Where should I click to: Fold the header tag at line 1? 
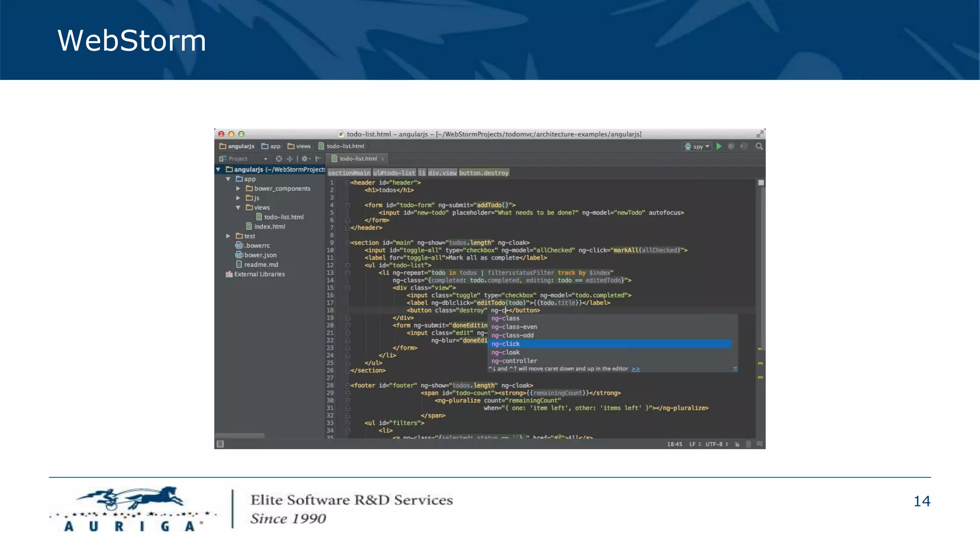click(348, 183)
